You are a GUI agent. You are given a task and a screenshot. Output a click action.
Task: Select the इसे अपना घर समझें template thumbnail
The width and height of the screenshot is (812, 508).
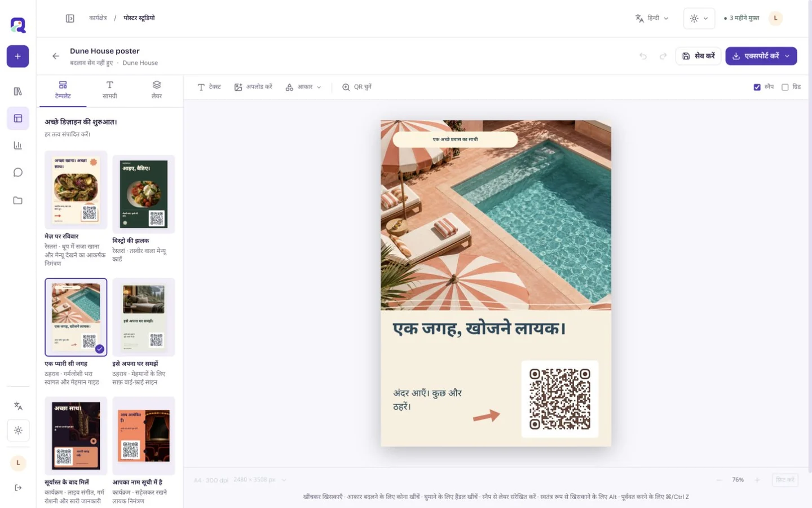click(x=144, y=317)
